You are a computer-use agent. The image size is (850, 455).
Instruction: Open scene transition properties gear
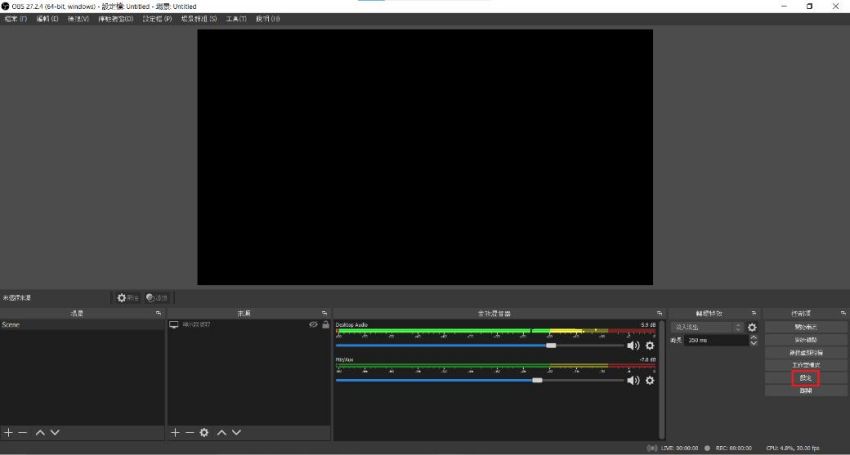point(752,327)
